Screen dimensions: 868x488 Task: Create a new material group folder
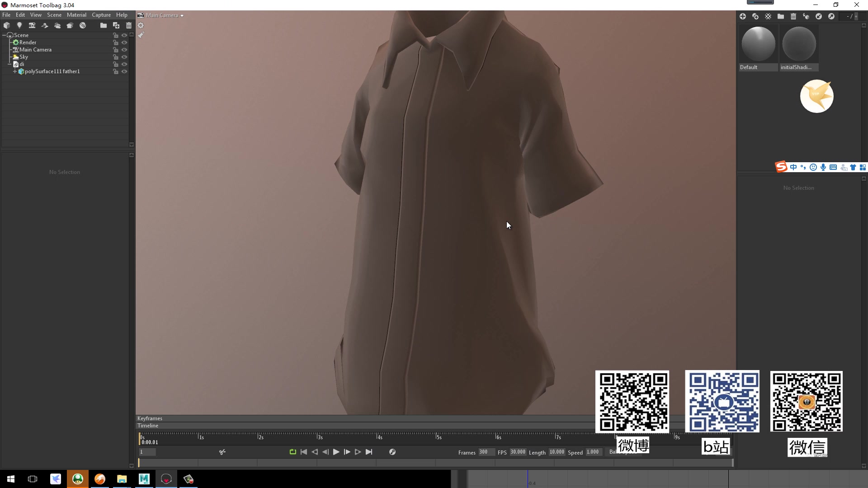(780, 16)
